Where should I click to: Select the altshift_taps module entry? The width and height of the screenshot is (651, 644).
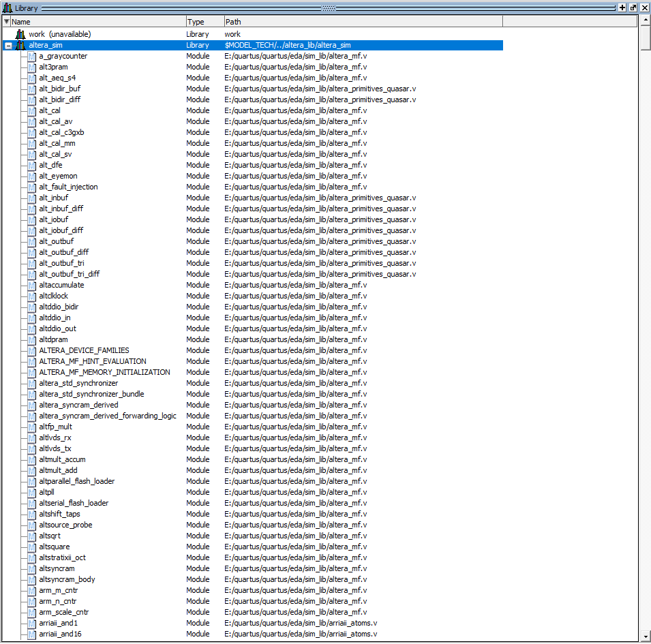tap(60, 514)
